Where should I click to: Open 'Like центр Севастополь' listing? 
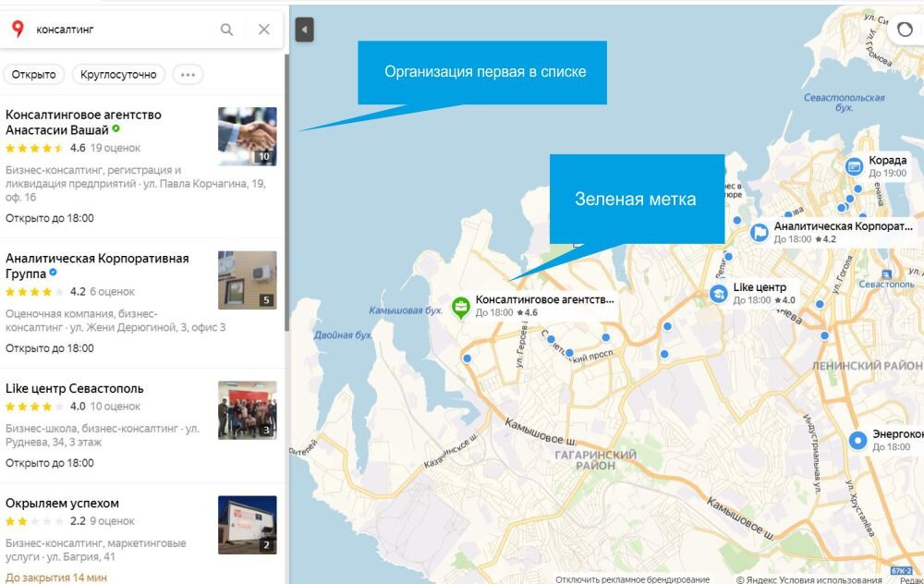tap(74, 389)
